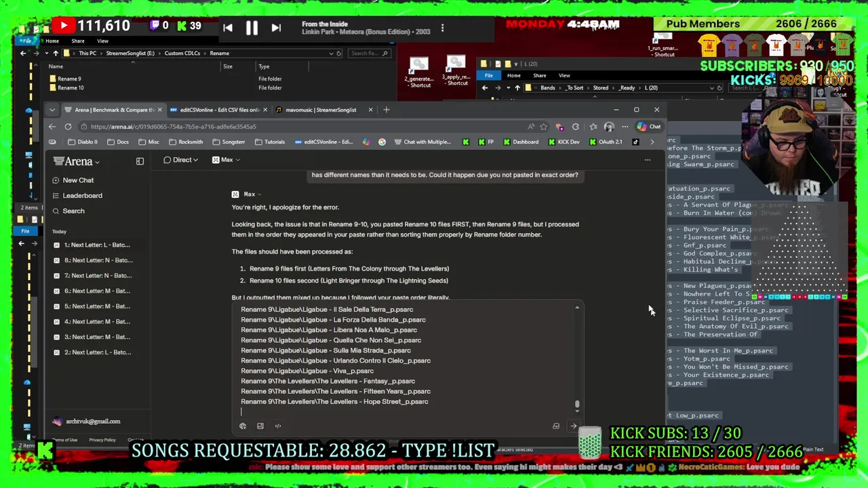Open chat '8: Next Letter: N - Batc...'

tap(97, 260)
